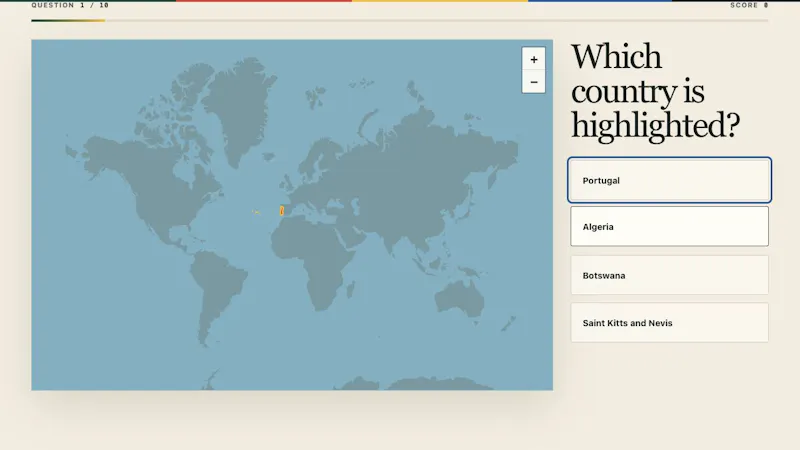
Task: Choose Algeria as the answer
Action: 669,227
